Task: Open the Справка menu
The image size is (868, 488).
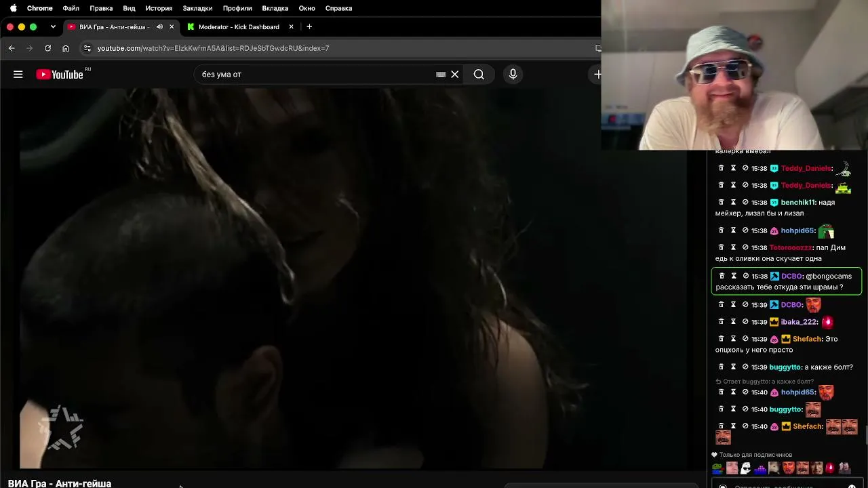Action: click(x=338, y=8)
